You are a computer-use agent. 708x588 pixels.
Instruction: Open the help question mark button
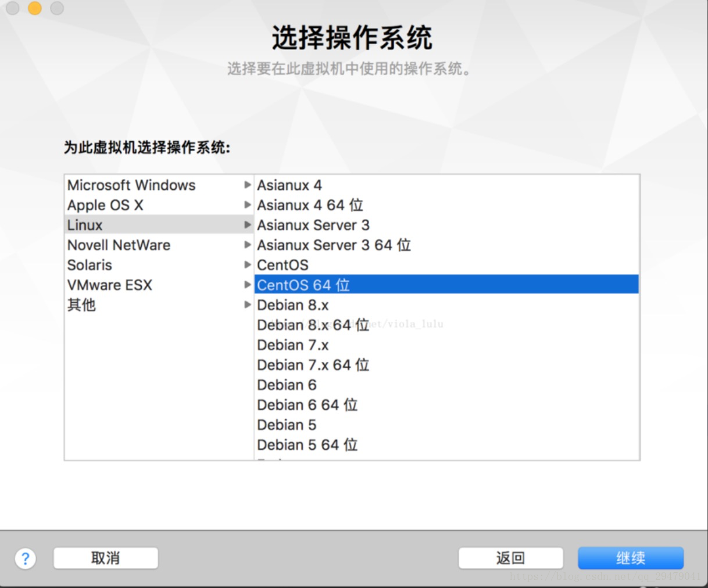click(x=26, y=559)
